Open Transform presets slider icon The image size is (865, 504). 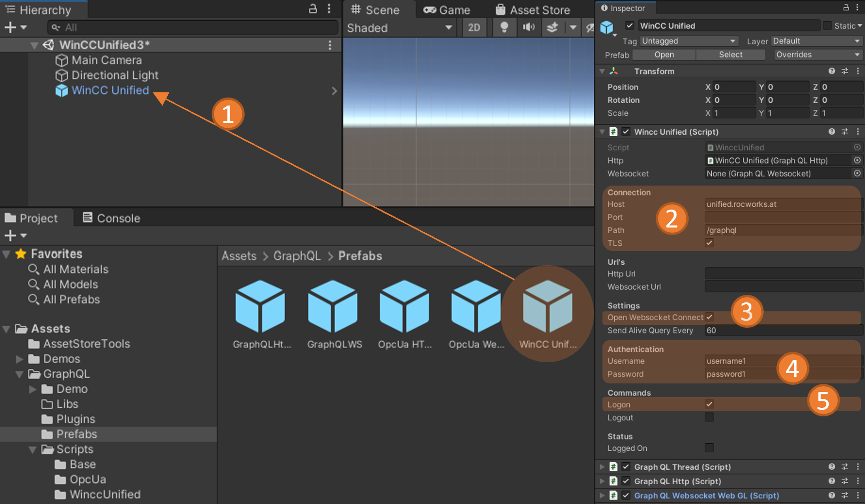coord(845,71)
